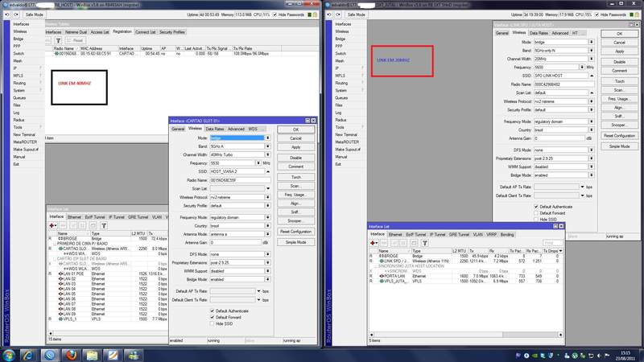Open Antenna Mode dropdown in CARTAO dialog
644x362 pixels.
tap(267, 234)
